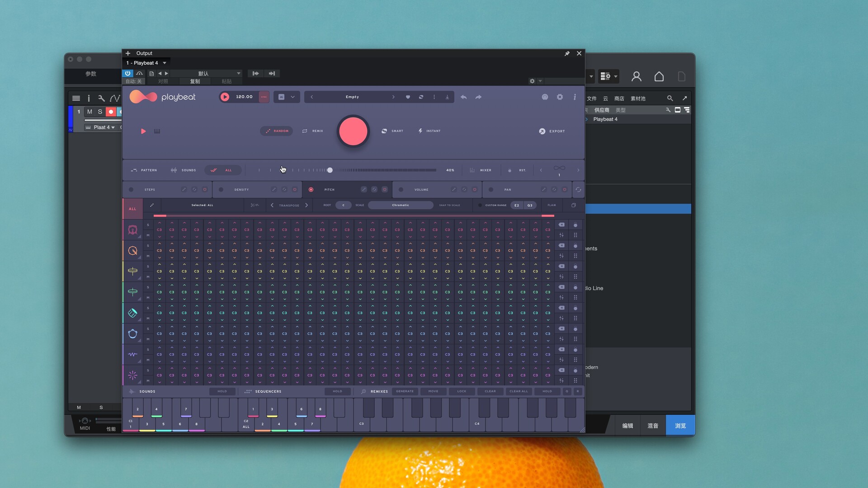868x488 pixels.
Task: Select the closed hi-hat track icon
Action: 132,272
